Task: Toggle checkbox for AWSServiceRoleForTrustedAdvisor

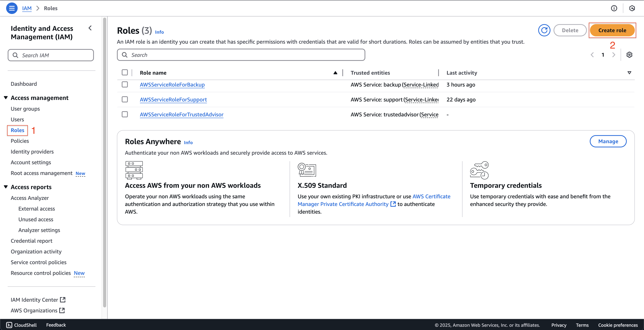Action: point(125,114)
